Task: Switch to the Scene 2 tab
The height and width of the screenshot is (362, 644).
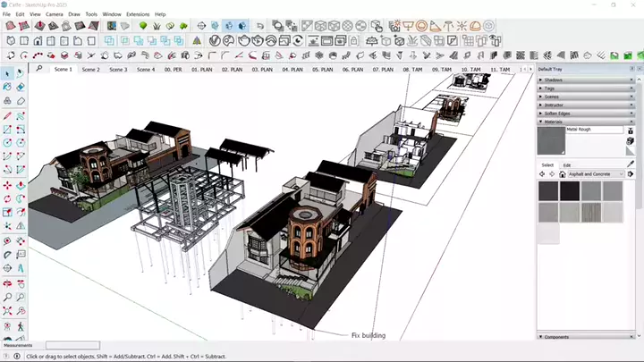Action: click(90, 69)
